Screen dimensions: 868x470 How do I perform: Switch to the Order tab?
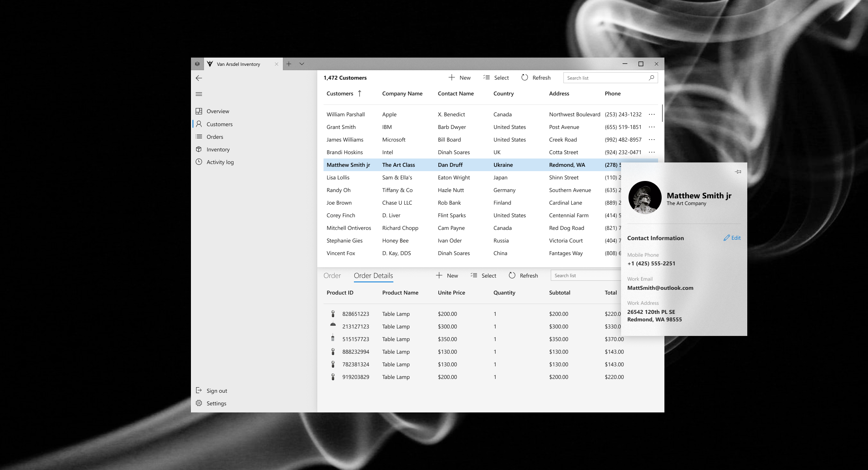tap(332, 276)
